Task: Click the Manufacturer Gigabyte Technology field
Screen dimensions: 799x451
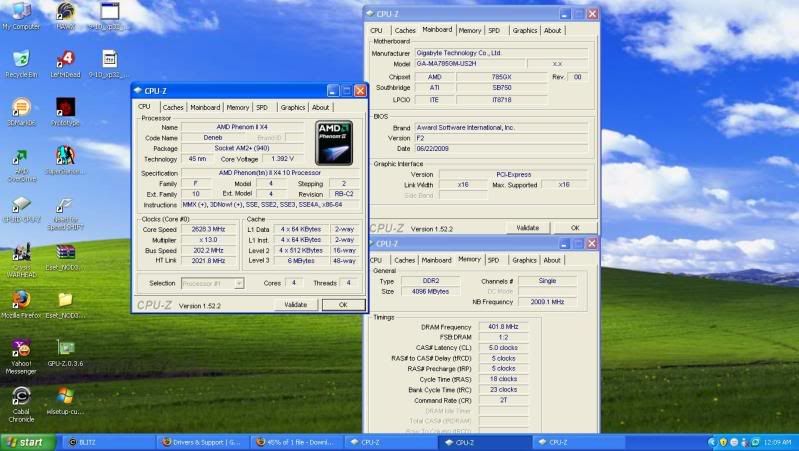Action: click(501, 53)
